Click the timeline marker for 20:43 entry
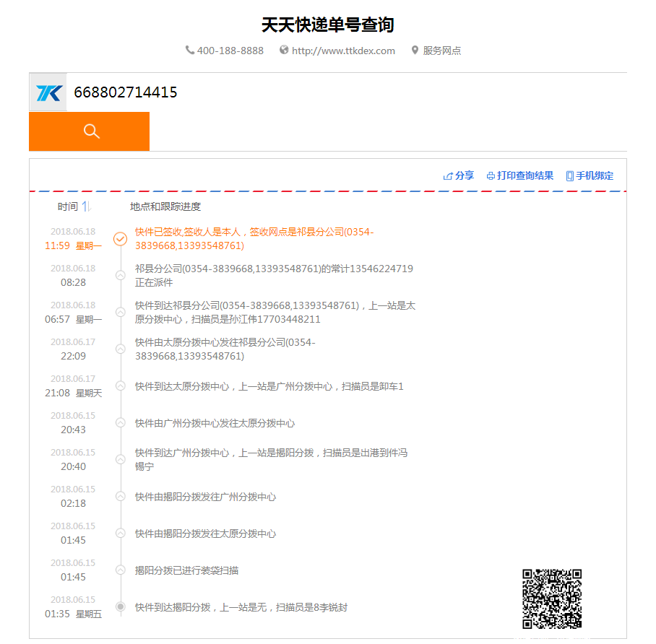This screenshot has height=644, width=656. [121, 423]
